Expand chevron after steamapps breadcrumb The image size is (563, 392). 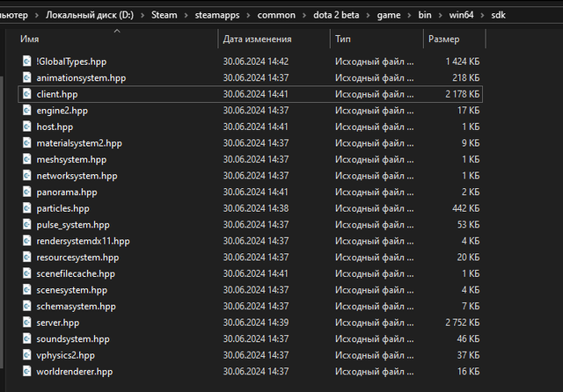[248, 16]
